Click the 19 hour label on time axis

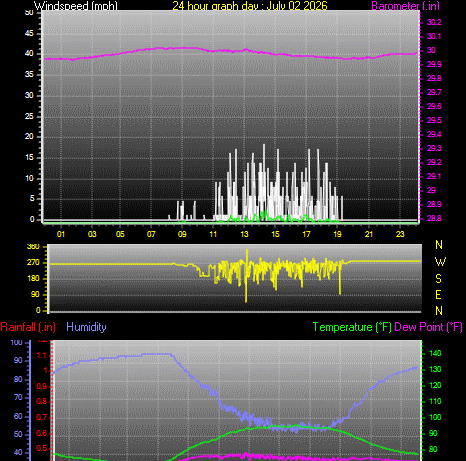tap(337, 234)
